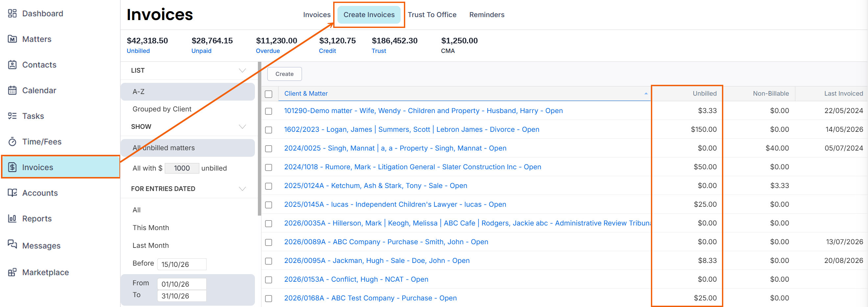Select the Invoices dollar icon

12,167
